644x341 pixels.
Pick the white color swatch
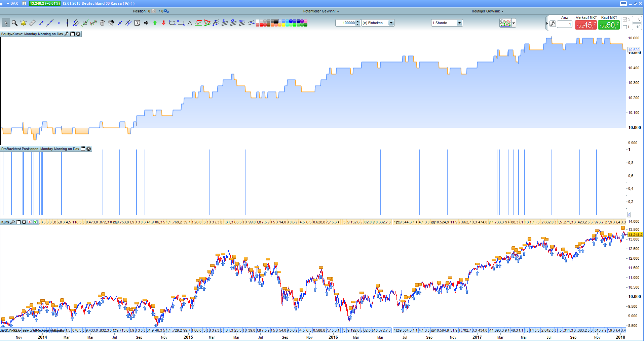pos(258,21)
